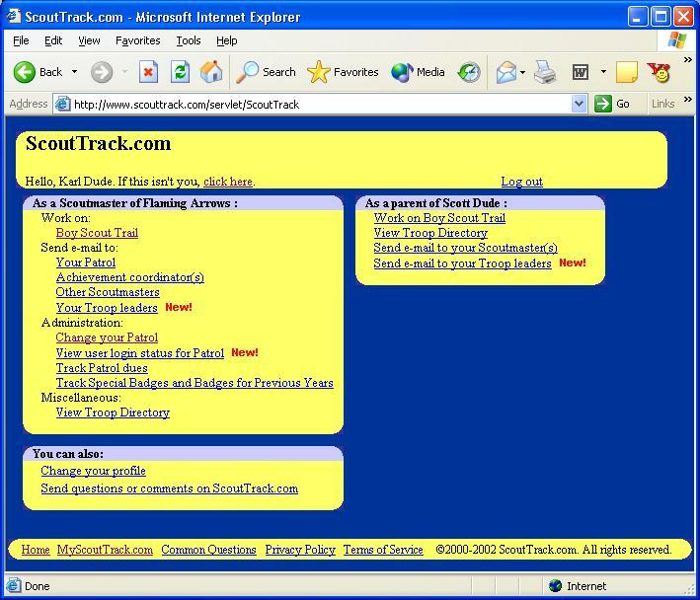
Task: Open Change your profile link
Action: pos(94,471)
